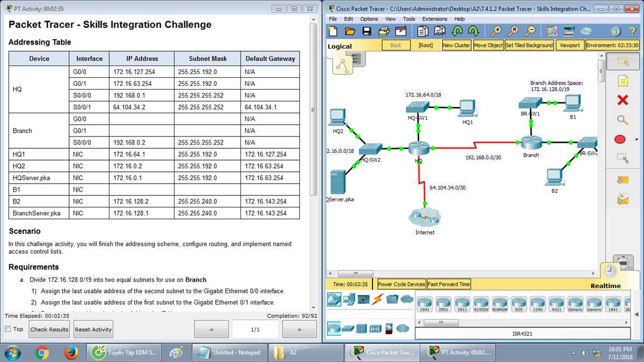Open the red ellipse drawing tool dropdown arrow
This screenshot has width=644, height=362.
pyautogui.click(x=636, y=140)
